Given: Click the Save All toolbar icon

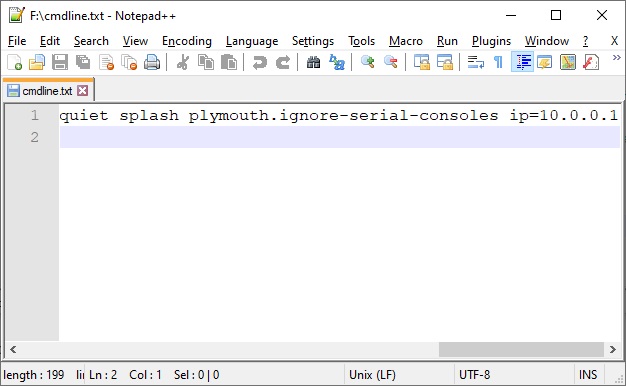Looking at the screenshot, I should pyautogui.click(x=83, y=62).
